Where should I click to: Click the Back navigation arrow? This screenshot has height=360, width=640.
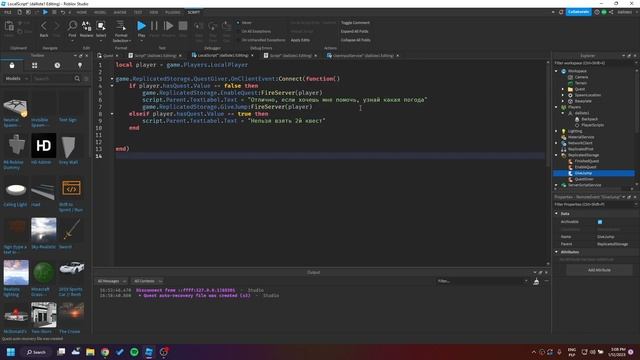pyautogui.click(x=44, y=27)
